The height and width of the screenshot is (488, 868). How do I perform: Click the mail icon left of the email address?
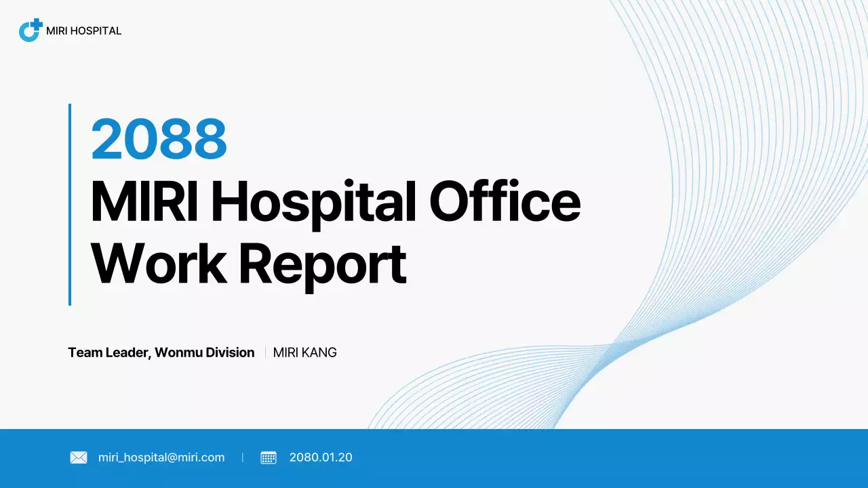[78, 457]
